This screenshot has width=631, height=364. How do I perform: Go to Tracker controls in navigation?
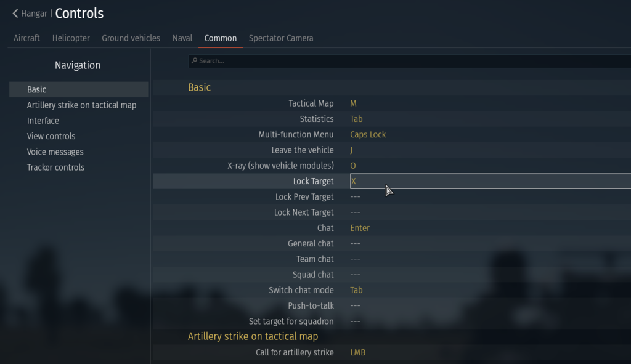point(55,168)
